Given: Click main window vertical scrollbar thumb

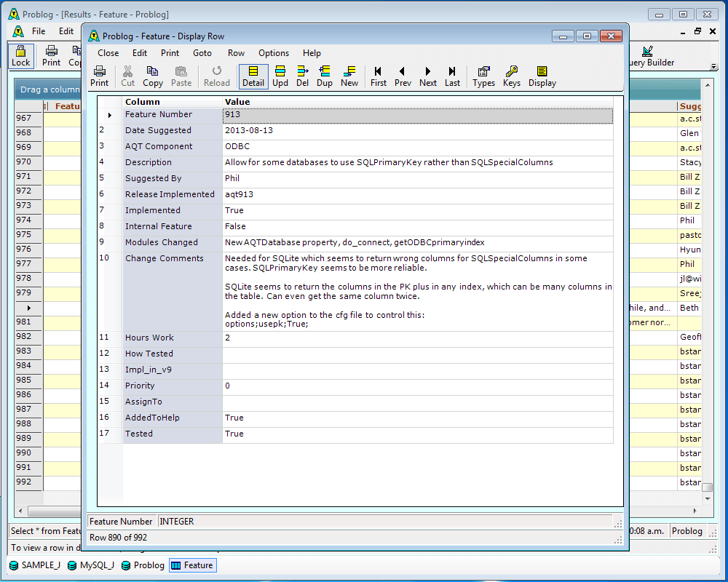Looking at the screenshot, I should (708, 487).
